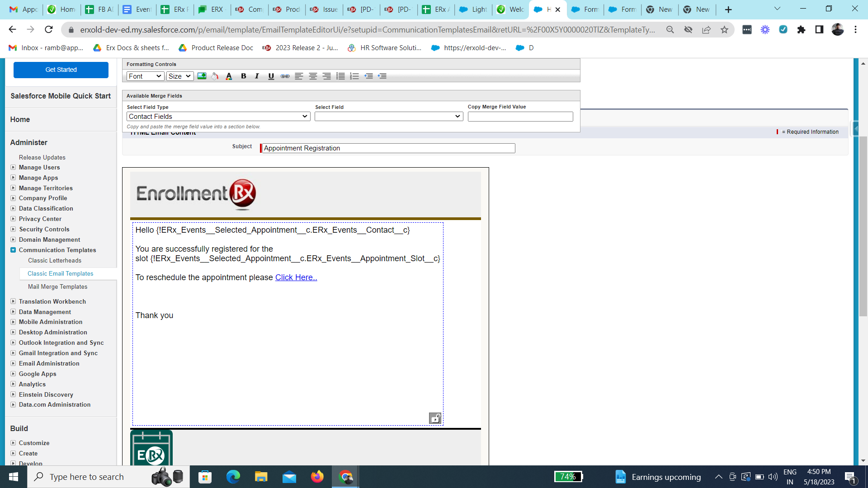
Task: Click the background color paint bucket
Action: (215, 76)
